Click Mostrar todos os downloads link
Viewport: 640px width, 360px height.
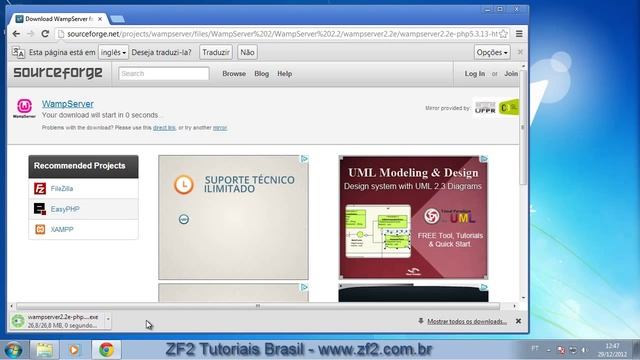467,322
